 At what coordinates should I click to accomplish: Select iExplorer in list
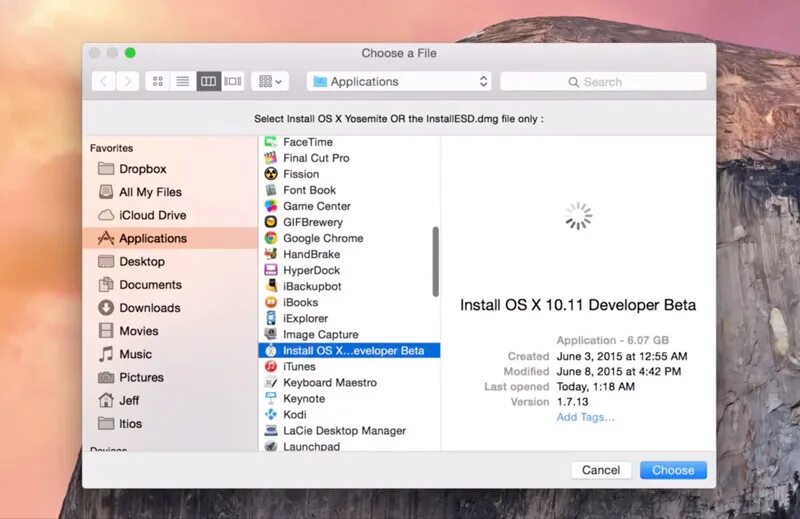pyautogui.click(x=349, y=318)
